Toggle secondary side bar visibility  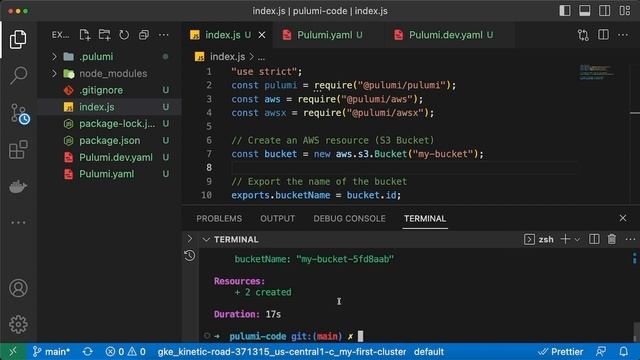click(605, 11)
